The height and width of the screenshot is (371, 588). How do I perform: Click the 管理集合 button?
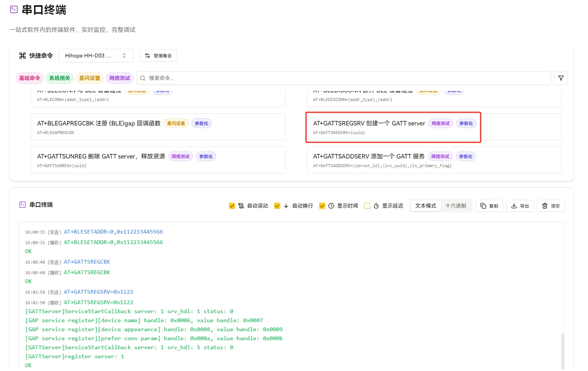click(158, 56)
